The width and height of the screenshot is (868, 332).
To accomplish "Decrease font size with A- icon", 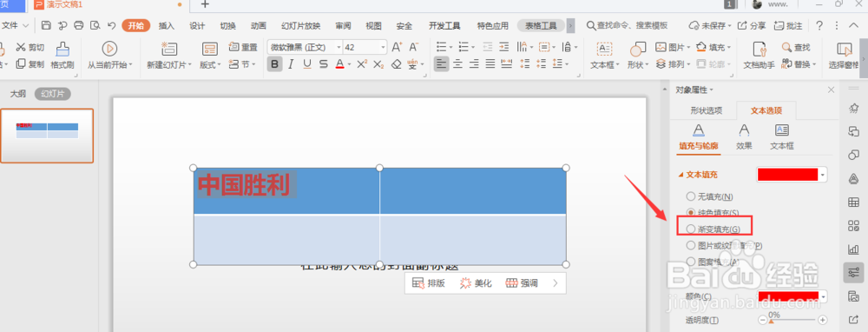I will (x=413, y=47).
